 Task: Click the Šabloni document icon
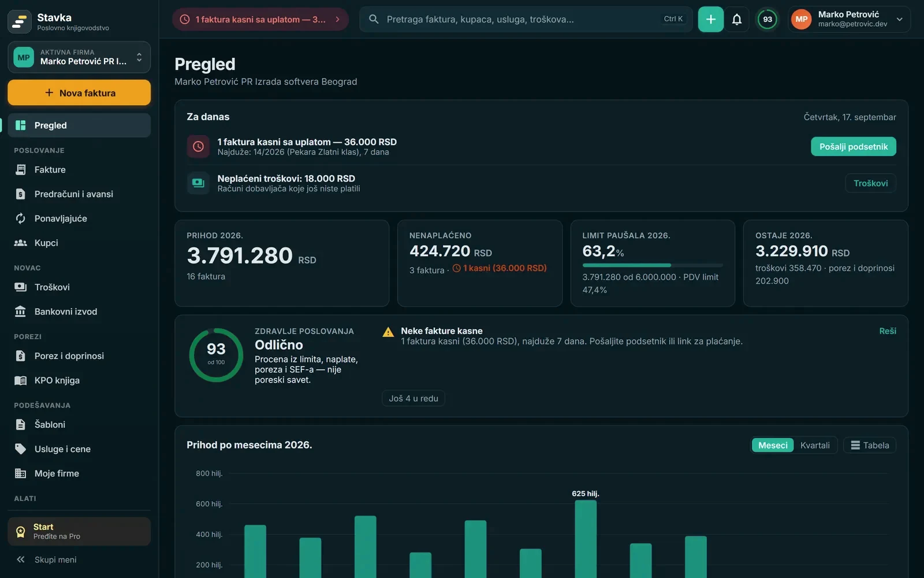pos(21,425)
